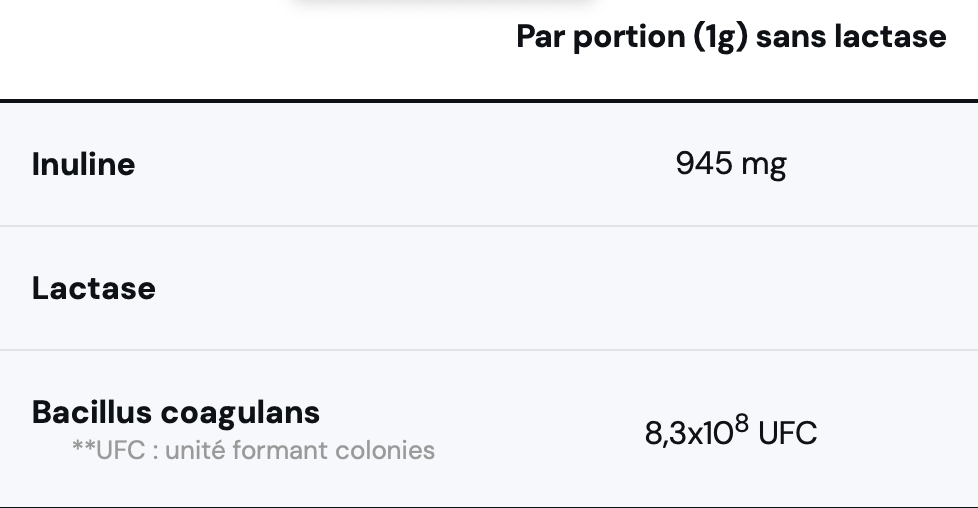
Task: Click the word "Bacillus" in the last row
Action: [x=91, y=412]
